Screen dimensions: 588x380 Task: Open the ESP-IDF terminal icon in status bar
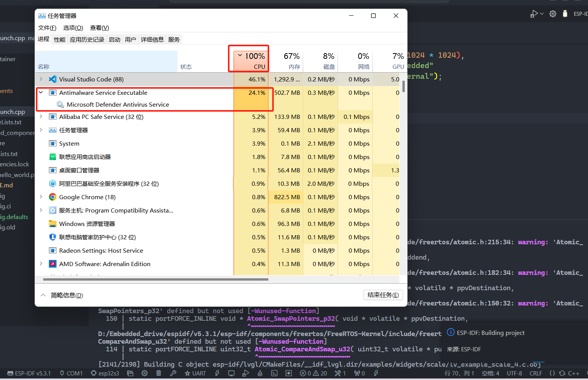(x=274, y=373)
